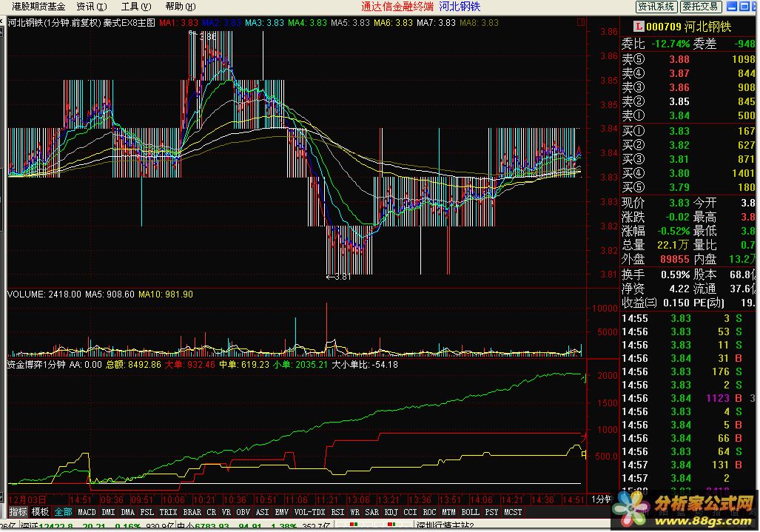Switch to the DMI indicator
The height and width of the screenshot is (532, 760).
tap(109, 512)
